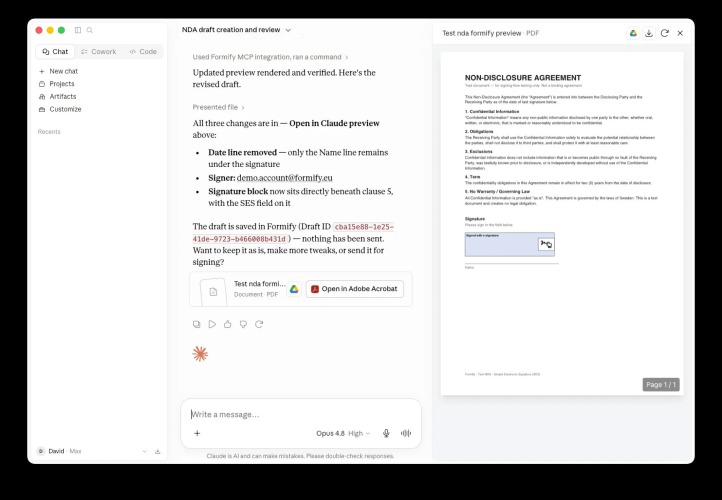The image size is (722, 500).
Task: Play the response aloud
Action: click(212, 324)
